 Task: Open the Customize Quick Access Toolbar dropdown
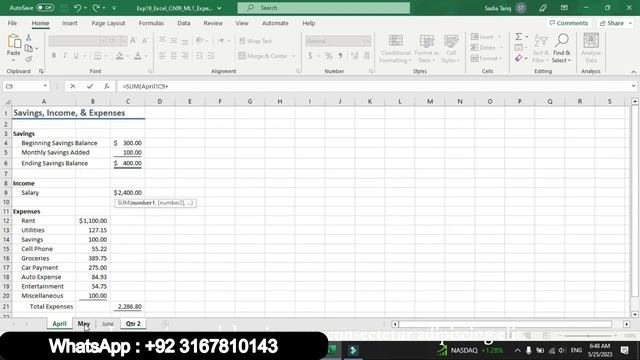point(114,8)
